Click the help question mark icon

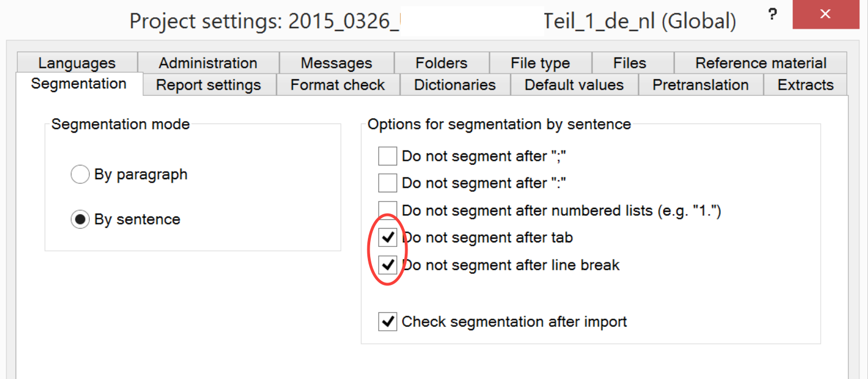773,16
